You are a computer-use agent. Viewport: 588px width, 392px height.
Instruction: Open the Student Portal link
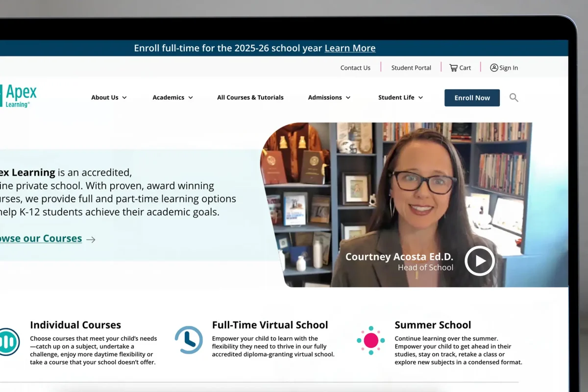411,68
